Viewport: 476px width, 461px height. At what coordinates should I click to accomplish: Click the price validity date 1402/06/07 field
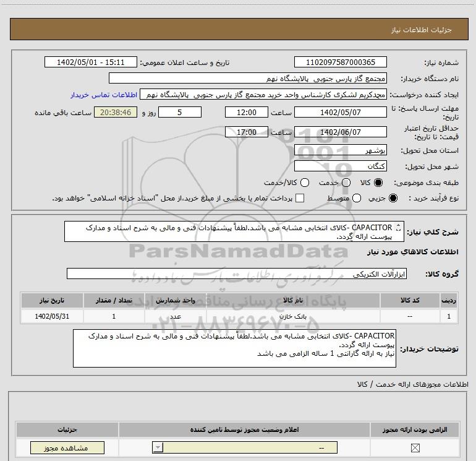(340, 132)
